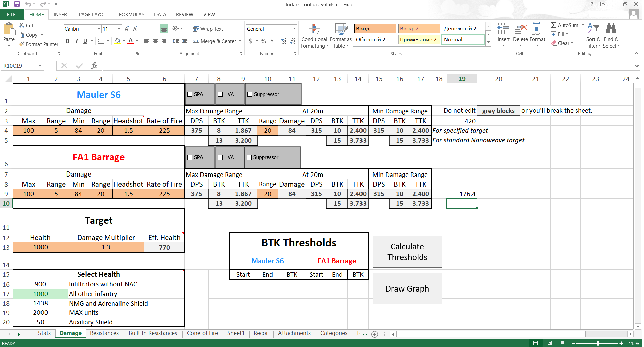The width and height of the screenshot is (644, 347).
Task: Expand the cell styles gallery
Action: (x=488, y=42)
